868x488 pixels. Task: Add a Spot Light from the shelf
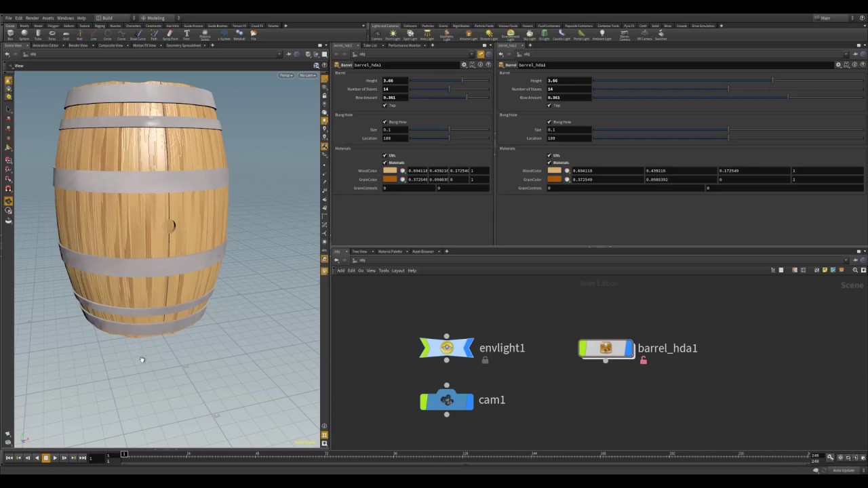tap(410, 34)
